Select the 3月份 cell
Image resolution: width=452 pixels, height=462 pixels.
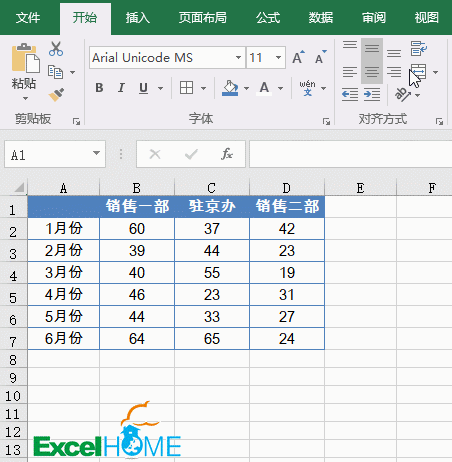click(x=64, y=273)
